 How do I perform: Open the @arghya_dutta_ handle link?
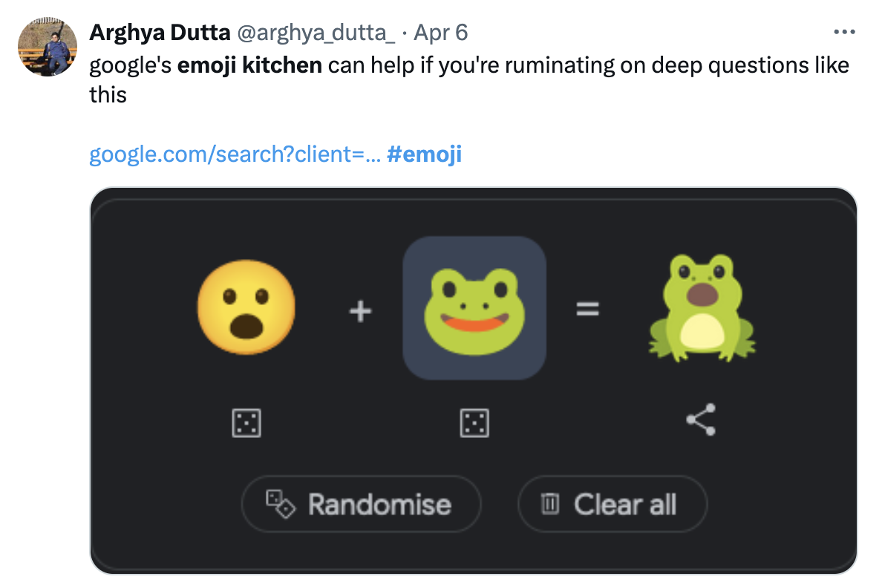[x=316, y=33]
